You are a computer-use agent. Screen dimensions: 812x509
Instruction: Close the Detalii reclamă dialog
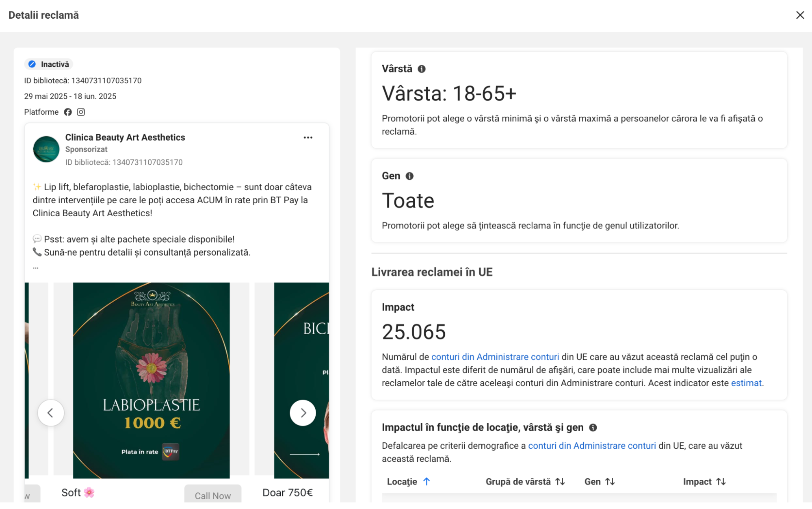tap(800, 15)
